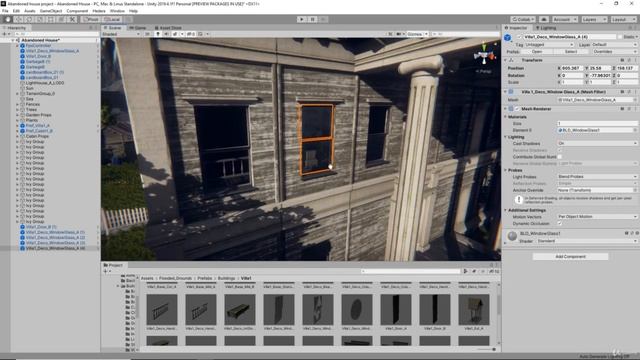Viewport: 640px width, 360px height.
Task: Open the Account dropdown
Action: (x=564, y=19)
